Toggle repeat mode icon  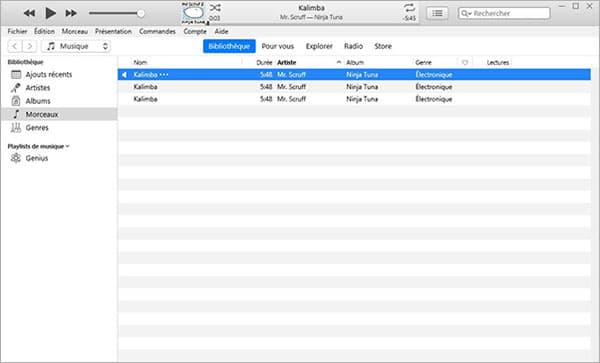click(409, 8)
